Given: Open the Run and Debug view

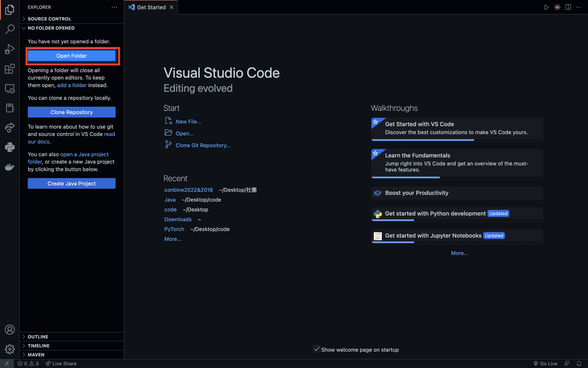Looking at the screenshot, I should click(10, 49).
